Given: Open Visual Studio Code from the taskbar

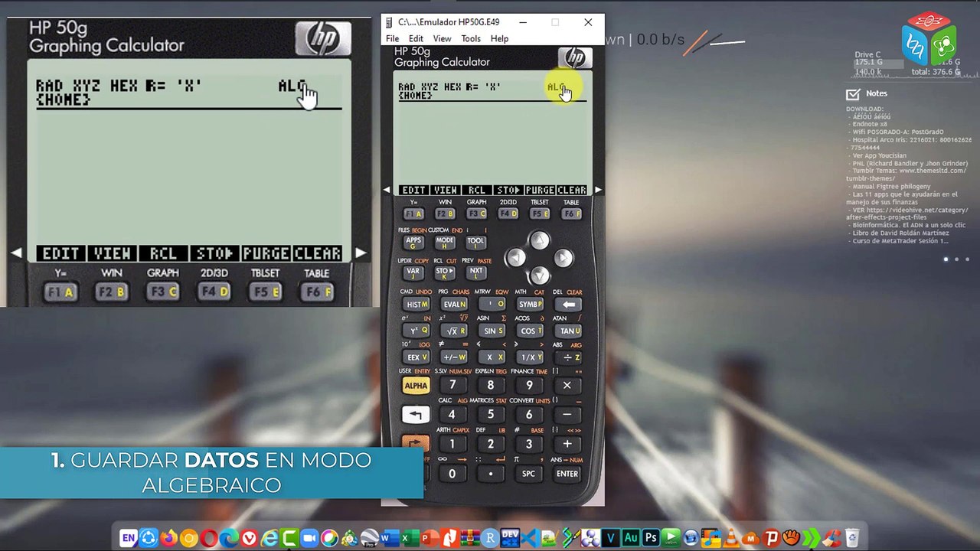Looking at the screenshot, I should 530,538.
